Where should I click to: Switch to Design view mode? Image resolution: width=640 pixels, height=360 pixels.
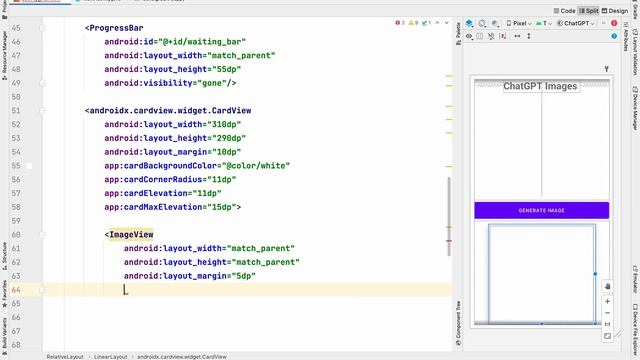[x=615, y=11]
